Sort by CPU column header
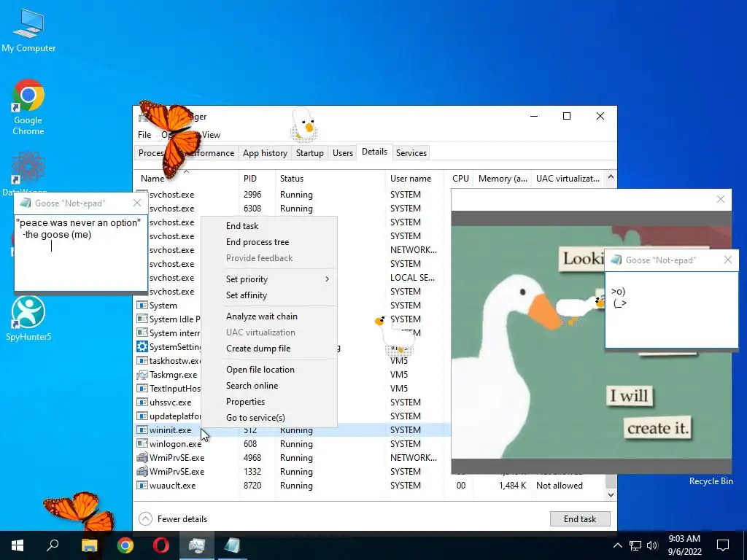747x560 pixels. click(x=460, y=179)
